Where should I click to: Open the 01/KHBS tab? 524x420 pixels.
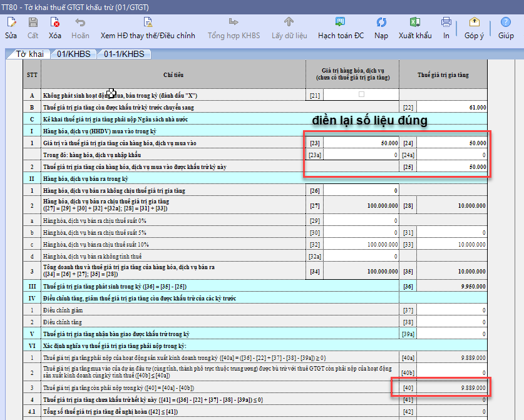click(x=73, y=54)
